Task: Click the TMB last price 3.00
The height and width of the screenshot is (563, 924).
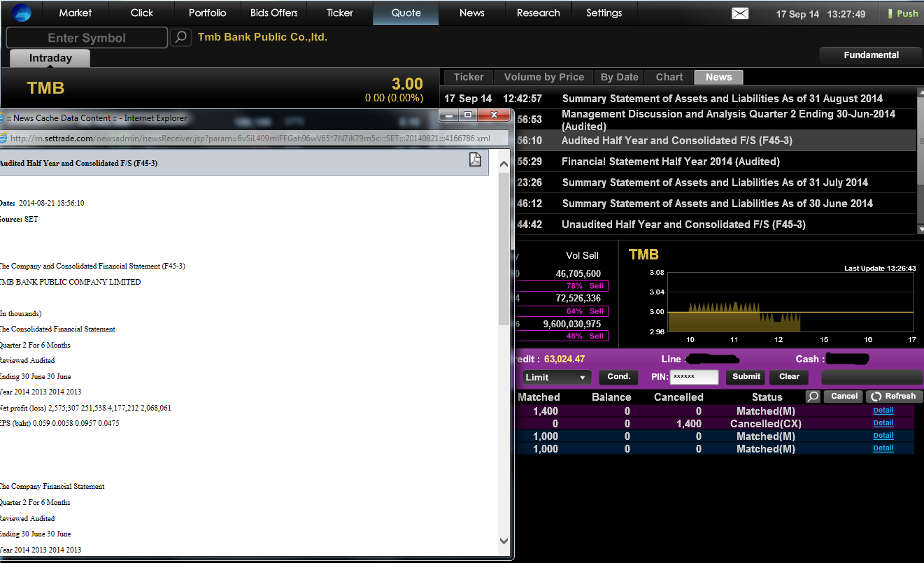Action: coord(407,85)
